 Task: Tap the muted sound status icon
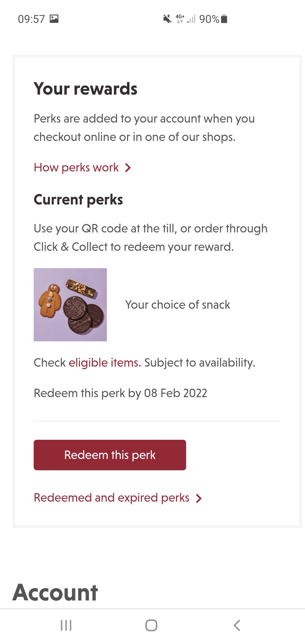coord(167,19)
